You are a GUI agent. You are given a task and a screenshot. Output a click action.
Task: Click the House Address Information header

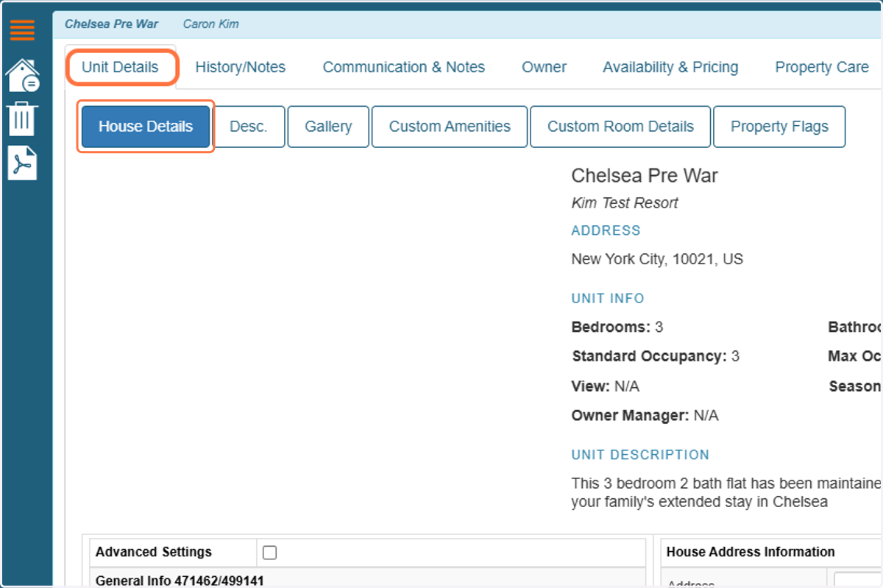click(751, 552)
